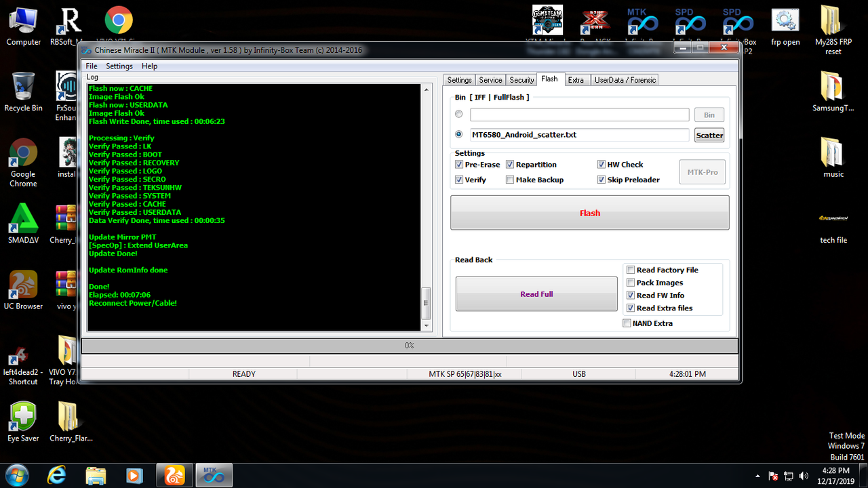This screenshot has height=488, width=868.
Task: Click the MTK Infinity taskbar button
Action: (214, 475)
